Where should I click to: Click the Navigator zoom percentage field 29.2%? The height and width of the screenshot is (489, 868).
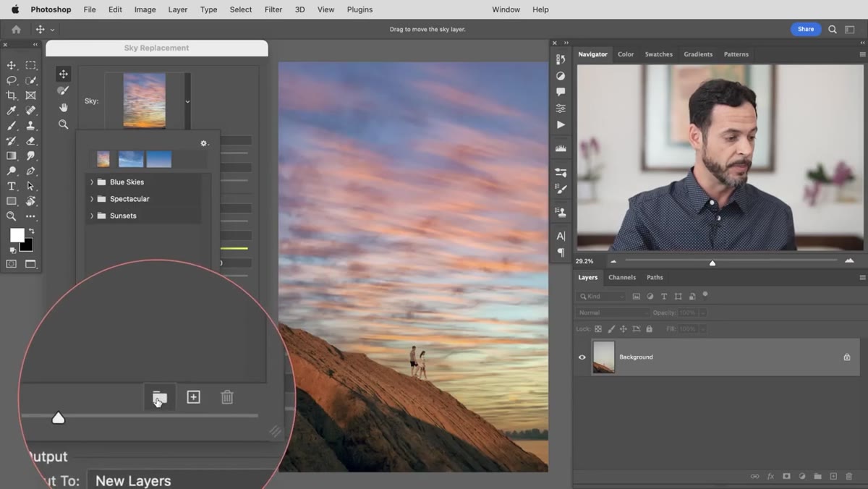tap(584, 261)
